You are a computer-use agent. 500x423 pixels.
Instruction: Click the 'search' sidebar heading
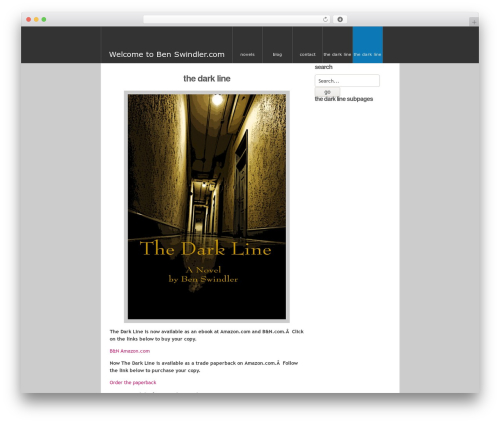[323, 67]
